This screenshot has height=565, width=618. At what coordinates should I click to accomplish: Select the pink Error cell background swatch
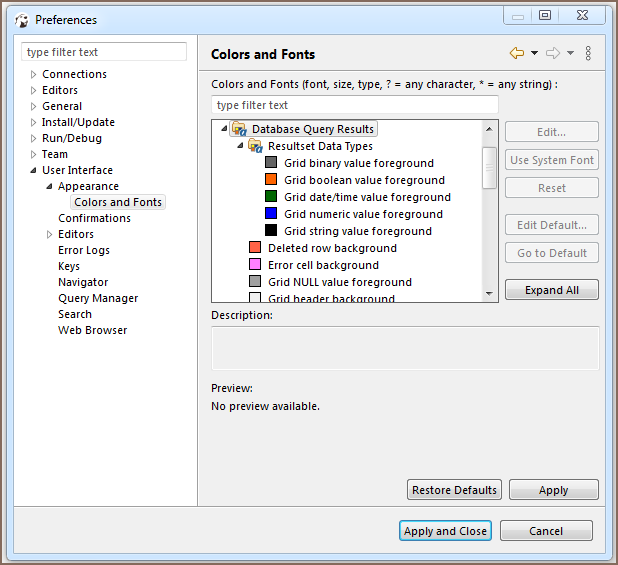click(x=255, y=265)
